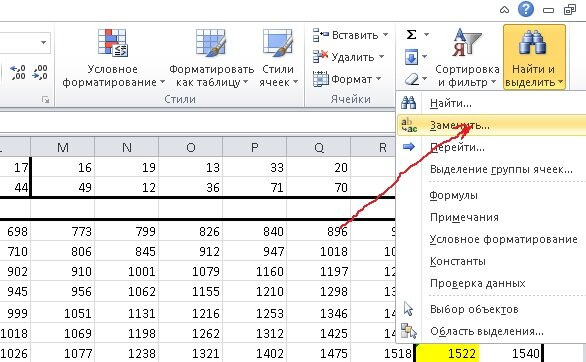Click cell containing 33
Screen dimensions: 586x362
tap(255, 167)
